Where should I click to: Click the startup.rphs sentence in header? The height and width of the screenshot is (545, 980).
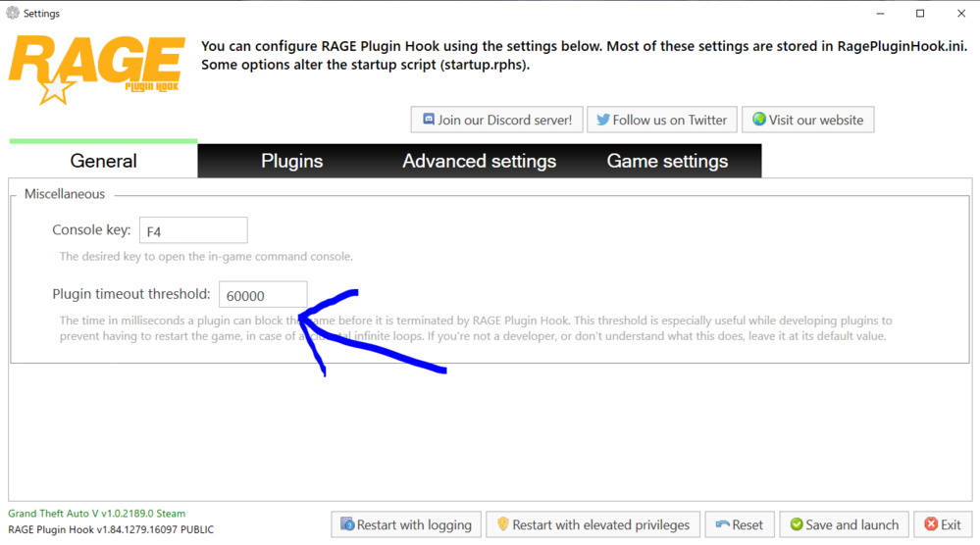click(365, 65)
